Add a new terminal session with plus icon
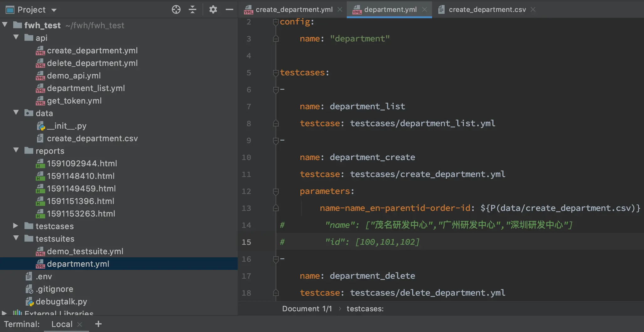The height and width of the screenshot is (332, 644). pos(98,324)
